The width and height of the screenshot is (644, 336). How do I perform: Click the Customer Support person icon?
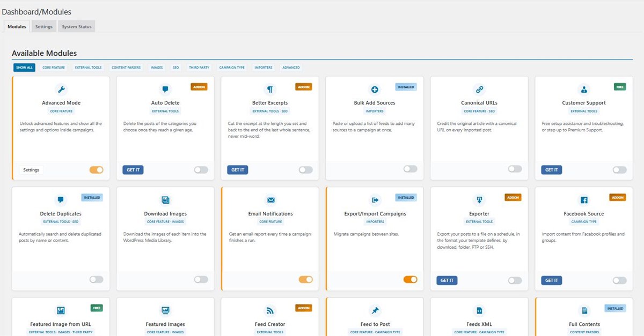point(584,89)
